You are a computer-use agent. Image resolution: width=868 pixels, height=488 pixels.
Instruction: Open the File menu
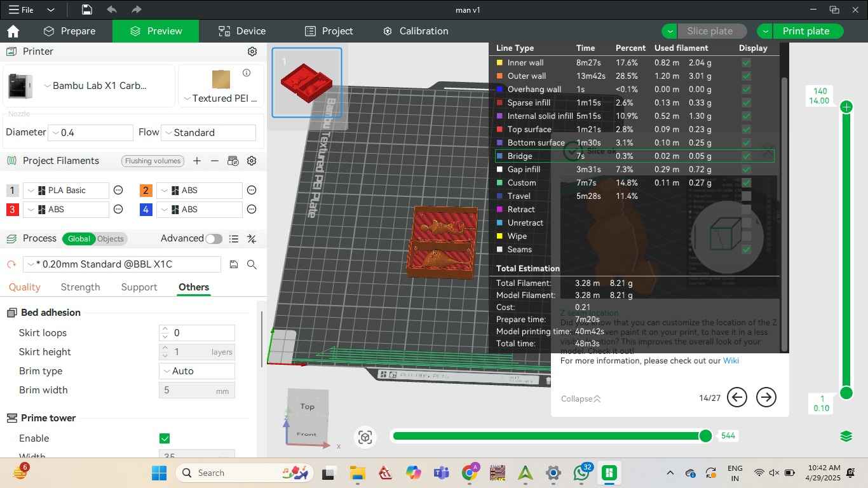[21, 10]
